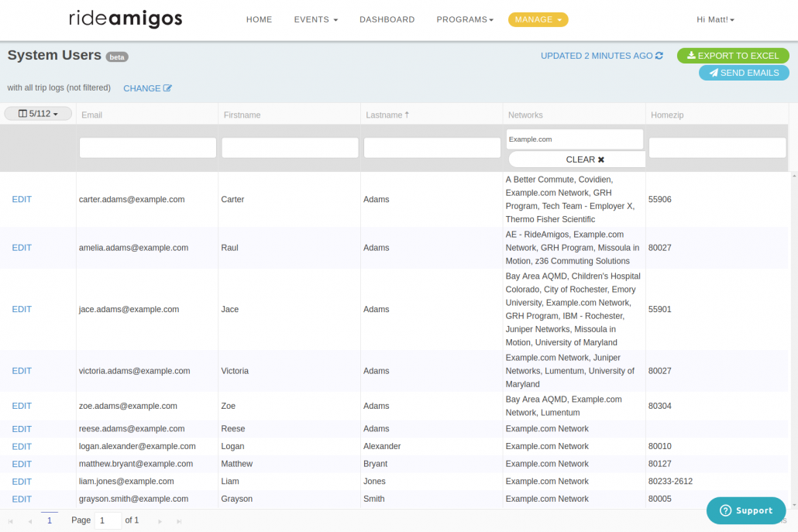Select the first name cell Grayson

click(x=236, y=499)
